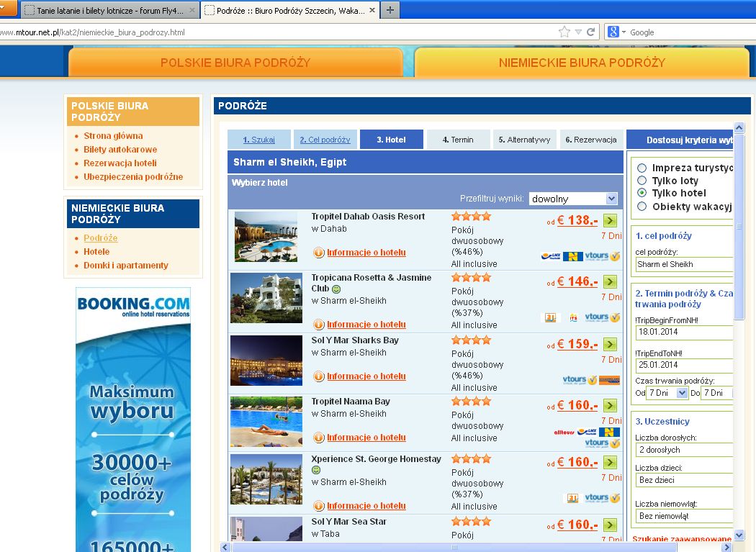
Task: Select step 6. Rezerwacja tab
Action: click(x=591, y=140)
